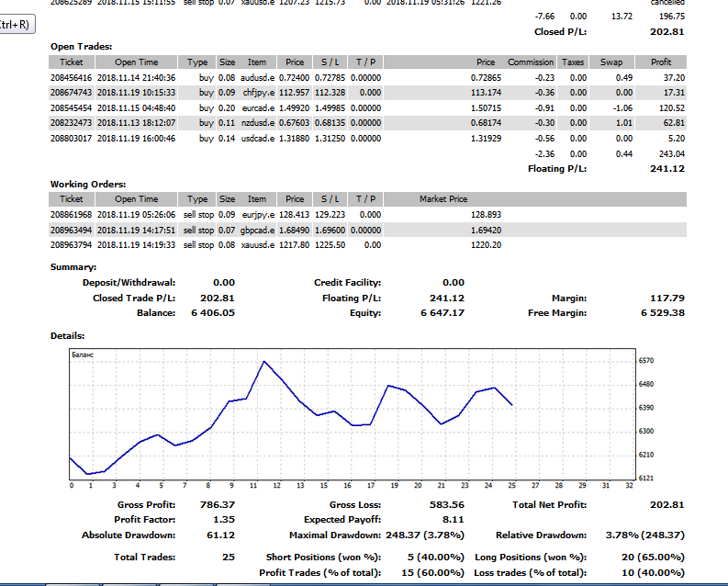Select open trade ticket 208674743
This screenshot has height=586, width=728.
point(71,93)
